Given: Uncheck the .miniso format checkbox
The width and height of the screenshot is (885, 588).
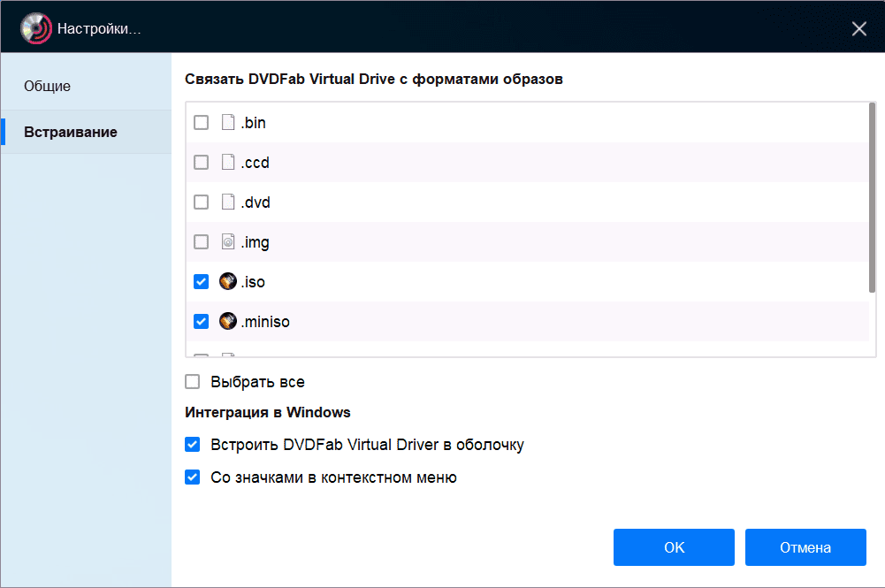Looking at the screenshot, I should point(202,322).
